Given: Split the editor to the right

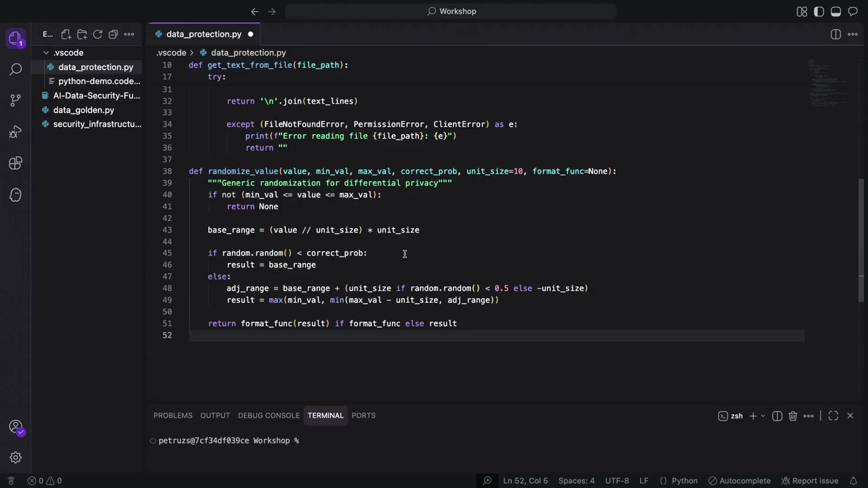Looking at the screenshot, I should coord(835,34).
